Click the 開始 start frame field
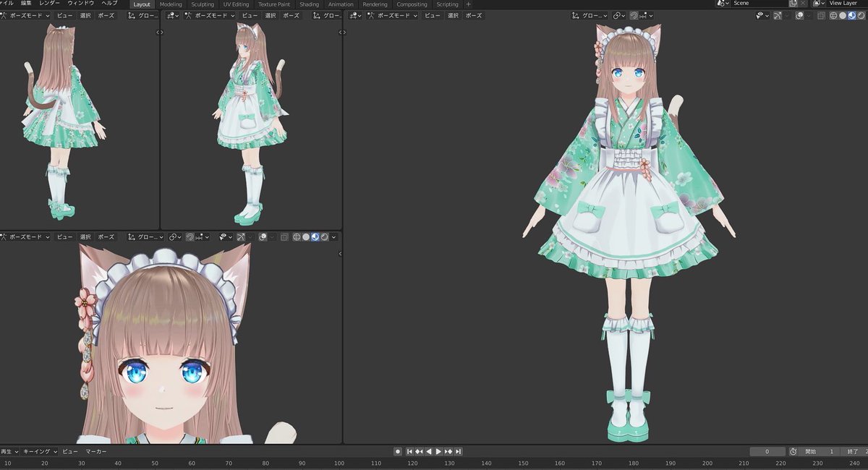 (820, 451)
